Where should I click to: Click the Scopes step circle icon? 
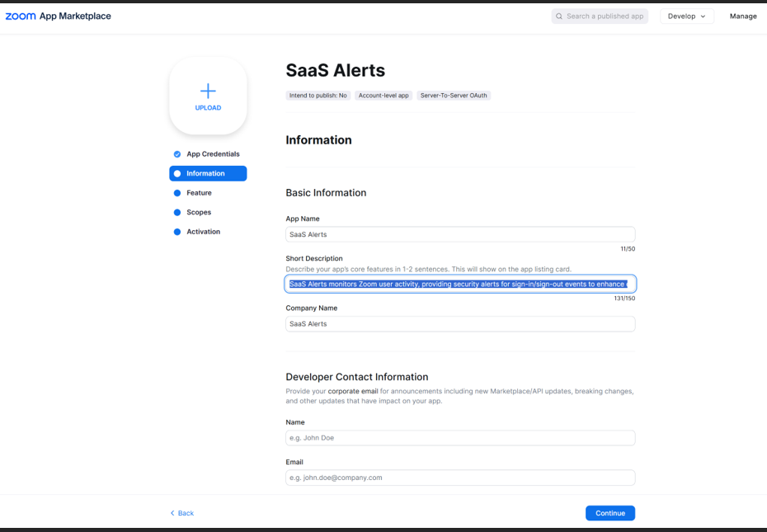[177, 213]
